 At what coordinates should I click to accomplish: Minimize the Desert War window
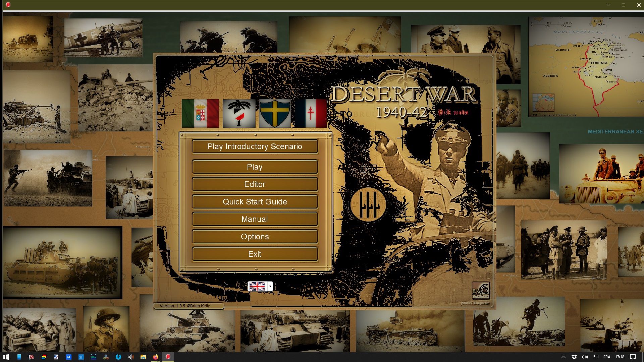pyautogui.click(x=608, y=5)
